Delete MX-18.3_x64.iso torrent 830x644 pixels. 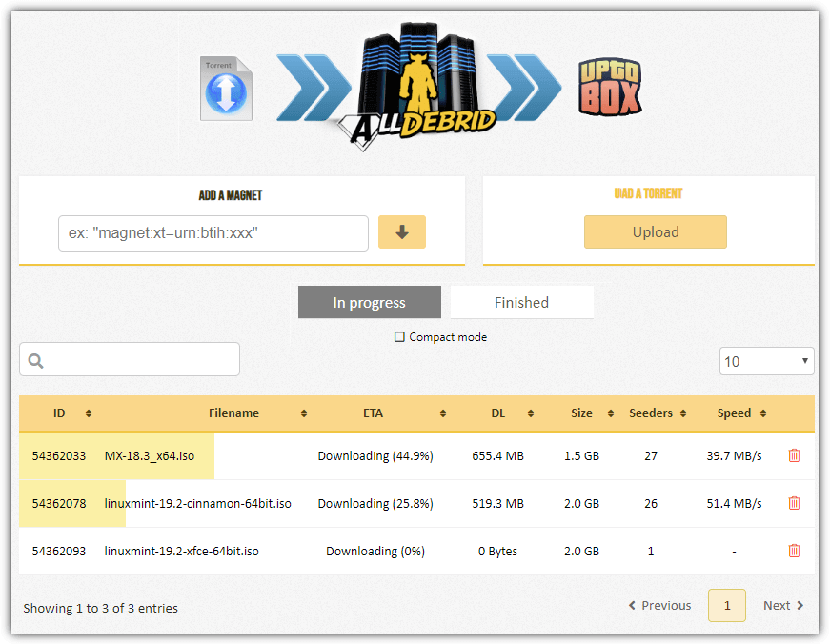pos(794,455)
